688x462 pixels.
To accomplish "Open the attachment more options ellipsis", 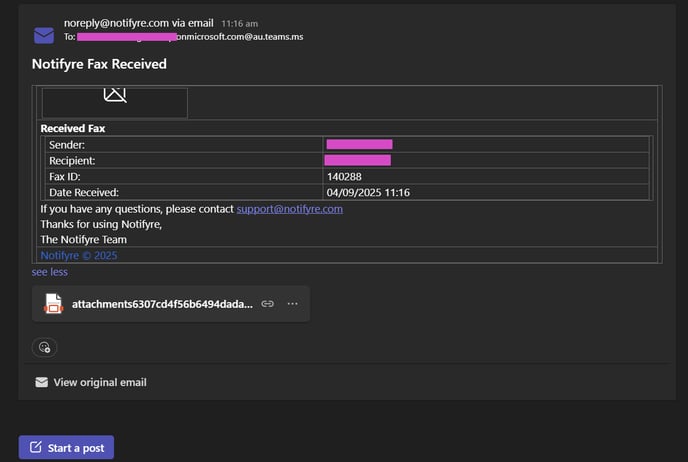I will pyautogui.click(x=293, y=304).
